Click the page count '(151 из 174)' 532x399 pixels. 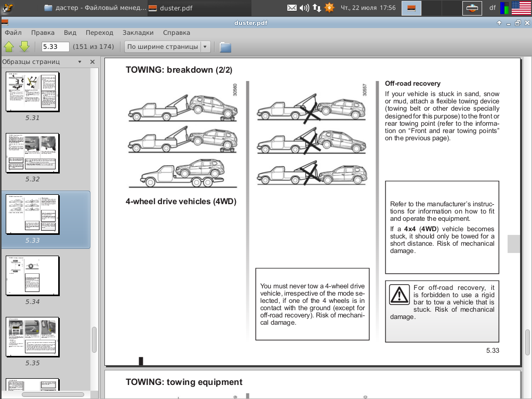94,46
